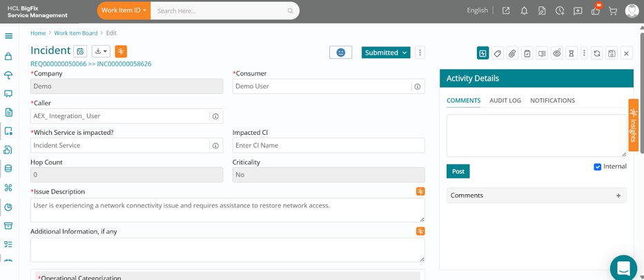
Task: Click the save disk icon
Action: (612, 53)
